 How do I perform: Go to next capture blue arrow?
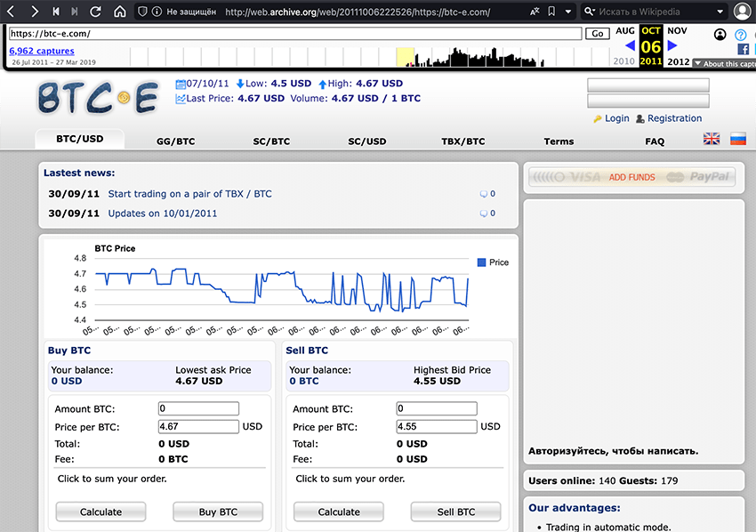pos(672,45)
